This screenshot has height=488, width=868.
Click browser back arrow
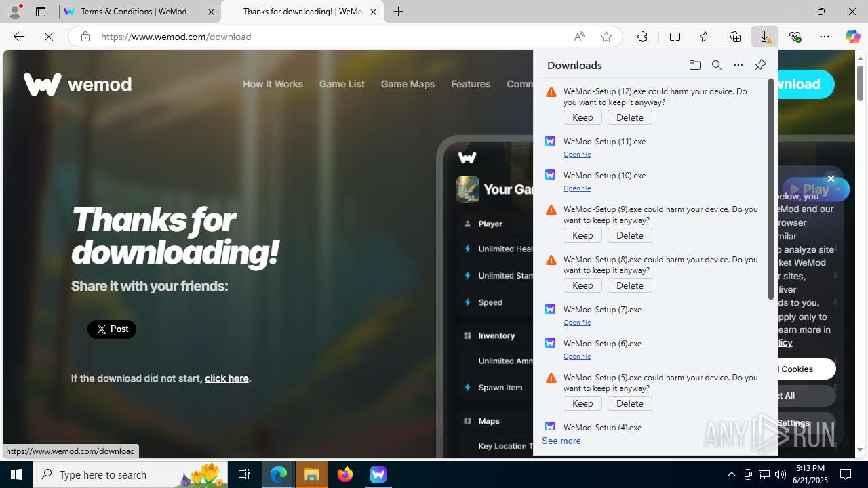click(x=18, y=37)
